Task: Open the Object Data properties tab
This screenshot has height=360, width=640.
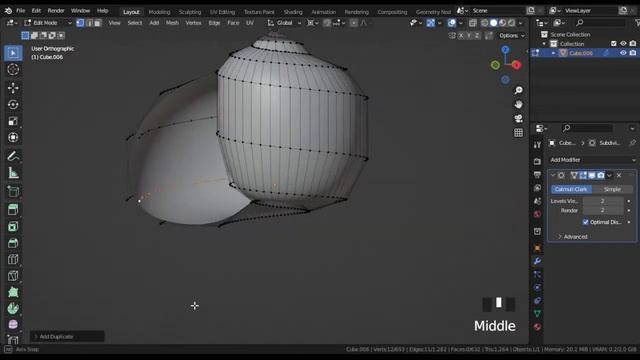Action: click(537, 313)
